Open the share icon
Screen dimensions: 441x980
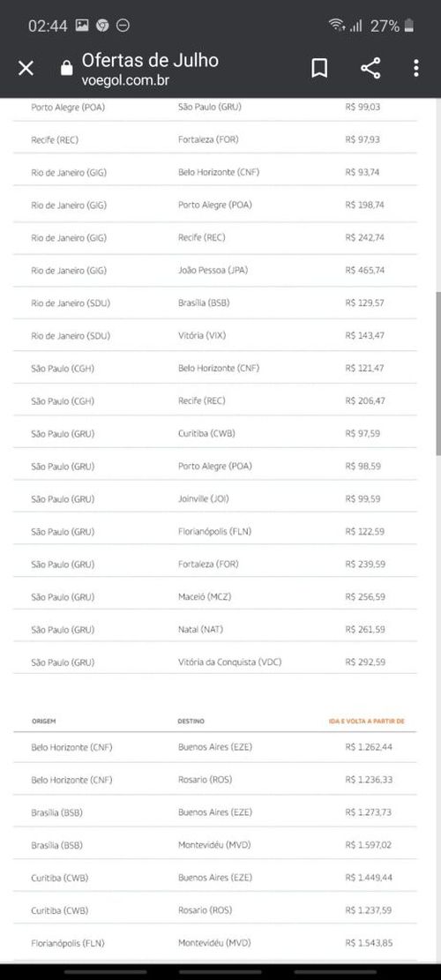370,68
